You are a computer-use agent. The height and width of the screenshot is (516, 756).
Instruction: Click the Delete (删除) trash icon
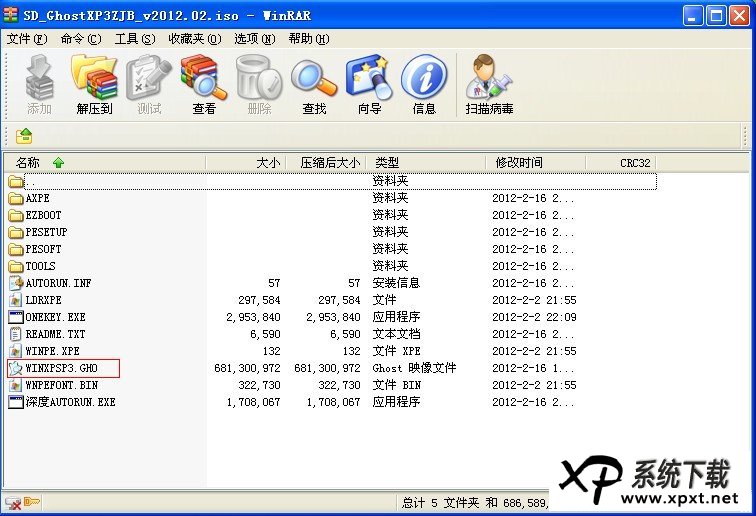click(259, 85)
